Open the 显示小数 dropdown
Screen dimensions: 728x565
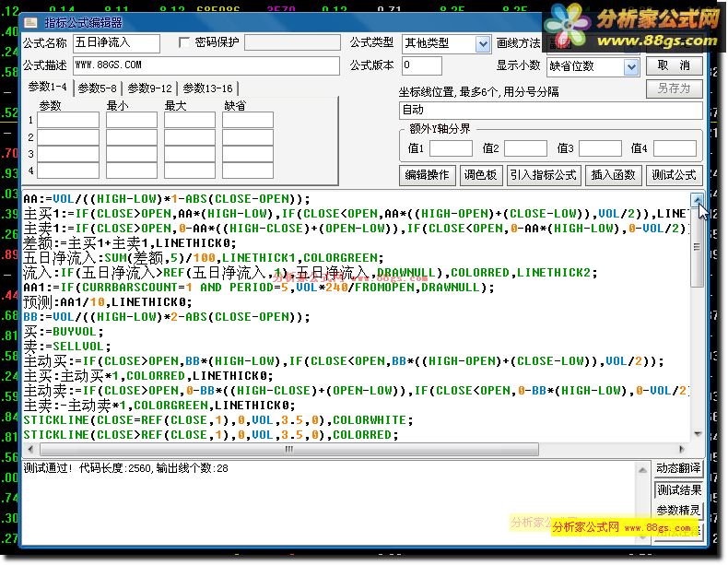pyautogui.click(x=631, y=67)
